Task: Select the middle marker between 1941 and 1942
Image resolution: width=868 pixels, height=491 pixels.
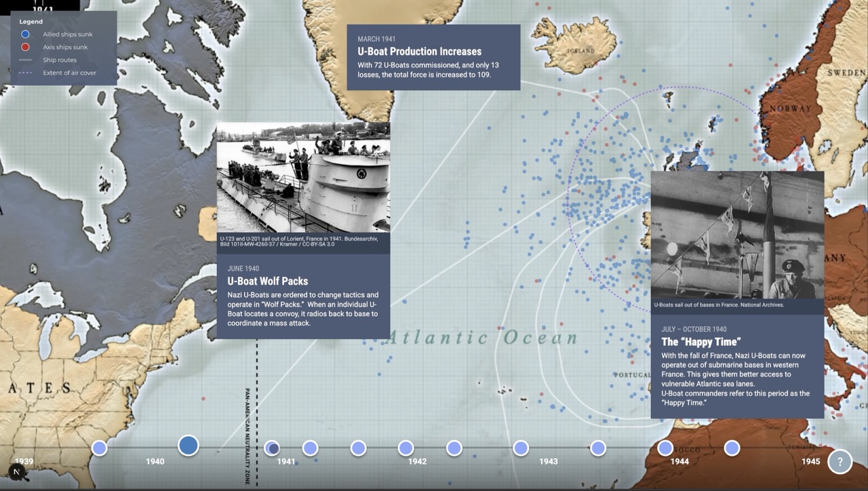Action: point(358,448)
